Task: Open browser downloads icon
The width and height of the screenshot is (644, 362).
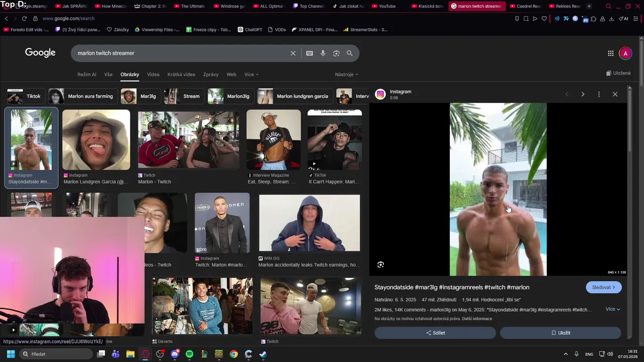Action: coord(611,19)
